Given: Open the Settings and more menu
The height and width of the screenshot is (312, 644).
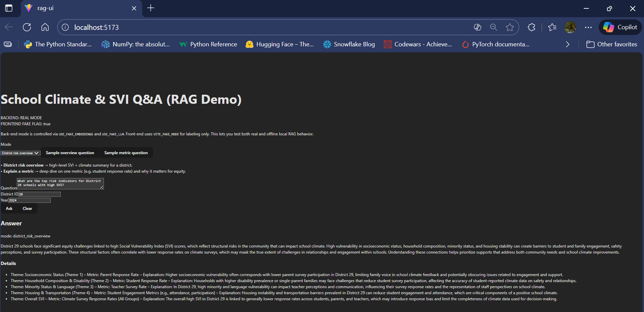Looking at the screenshot, I should pos(588,27).
